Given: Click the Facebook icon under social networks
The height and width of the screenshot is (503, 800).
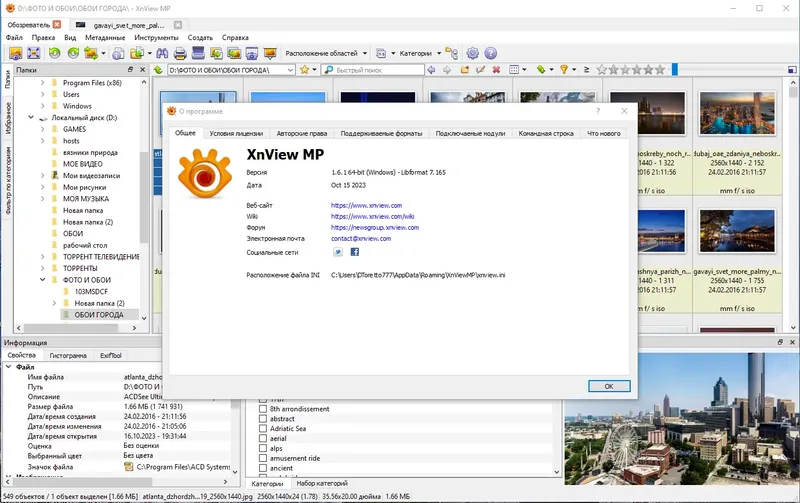Looking at the screenshot, I should (x=355, y=252).
